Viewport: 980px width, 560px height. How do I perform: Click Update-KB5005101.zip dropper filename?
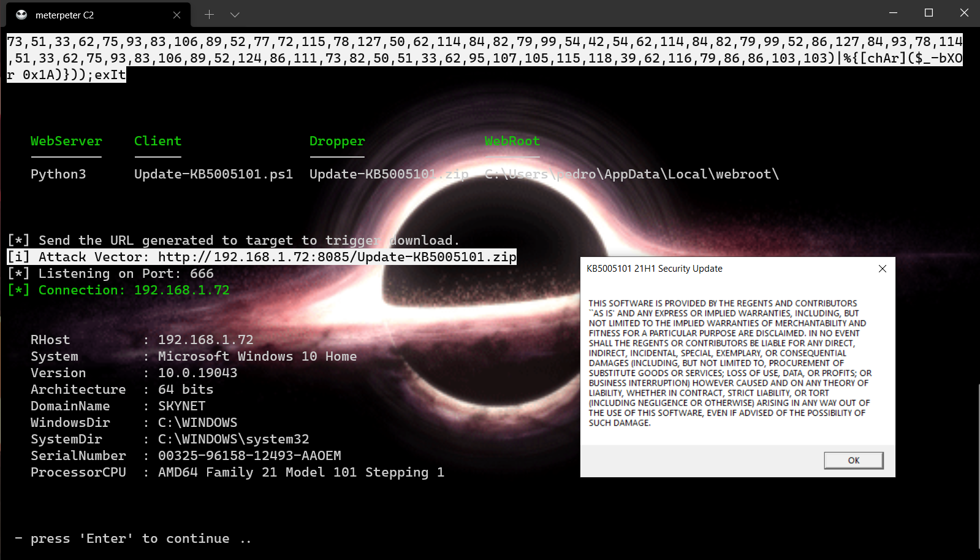[x=389, y=174]
